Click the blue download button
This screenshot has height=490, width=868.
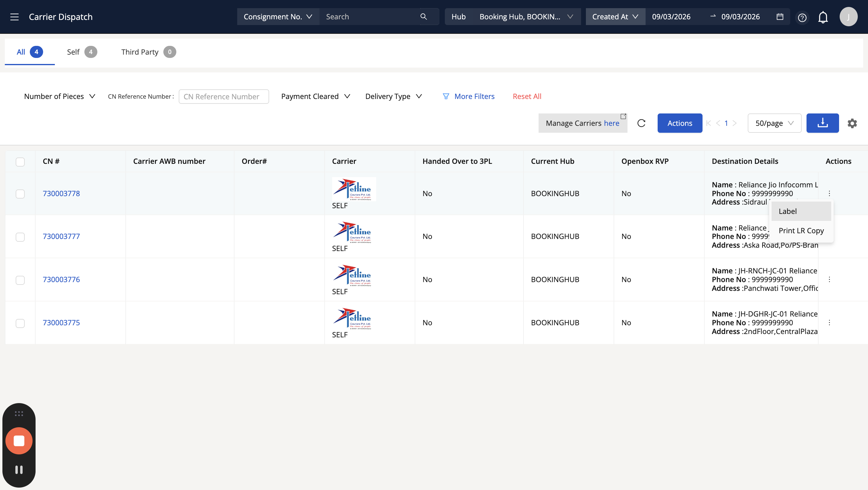click(x=822, y=123)
